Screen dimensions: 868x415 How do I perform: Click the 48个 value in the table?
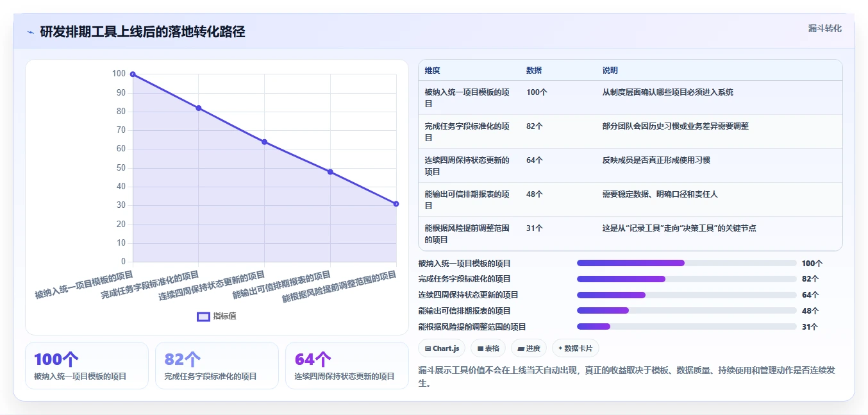(x=535, y=194)
